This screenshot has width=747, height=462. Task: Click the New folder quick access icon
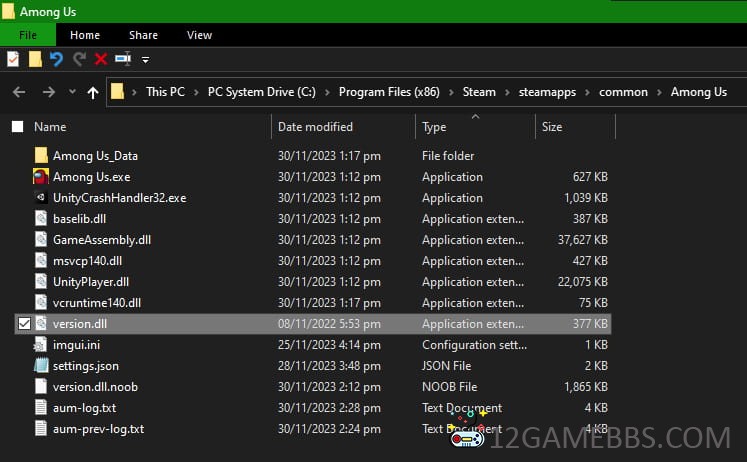pyautogui.click(x=35, y=59)
